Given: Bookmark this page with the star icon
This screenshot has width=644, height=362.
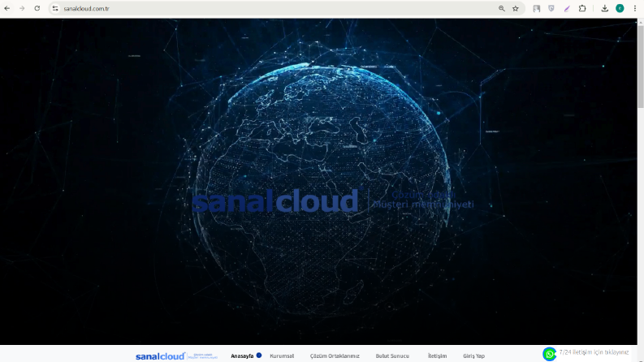Looking at the screenshot, I should point(516,8).
